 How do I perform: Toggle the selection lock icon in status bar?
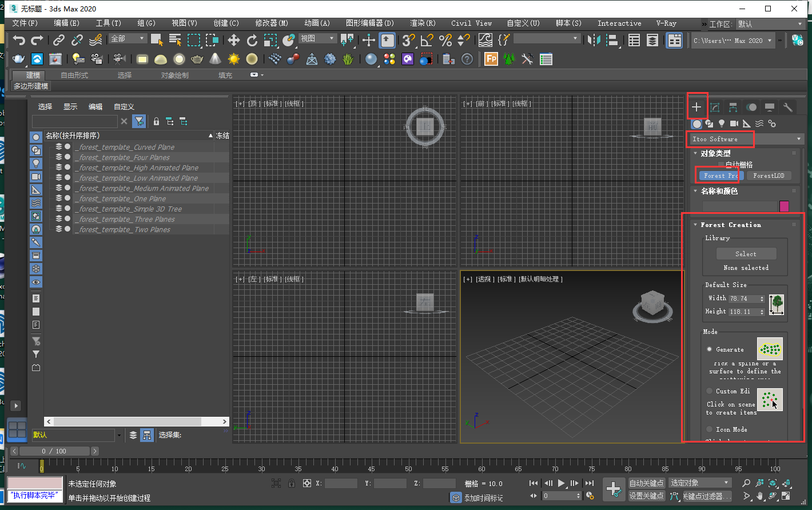tap(292, 483)
